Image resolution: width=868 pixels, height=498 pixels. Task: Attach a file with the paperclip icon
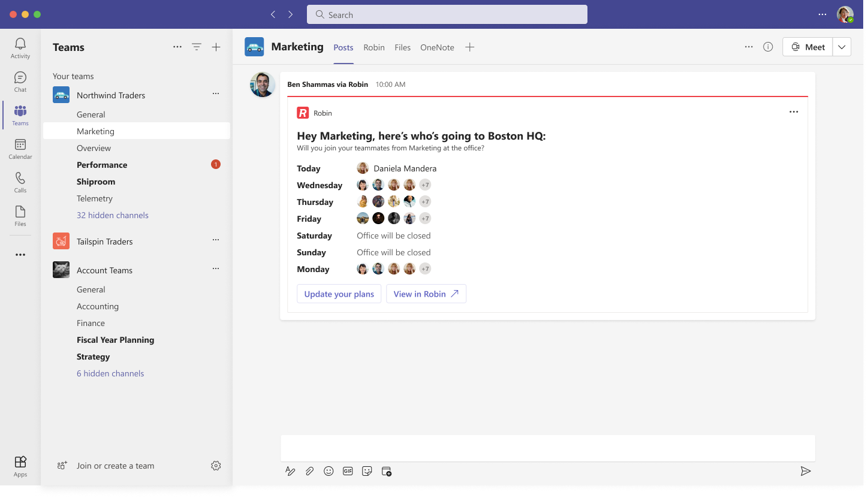309,471
